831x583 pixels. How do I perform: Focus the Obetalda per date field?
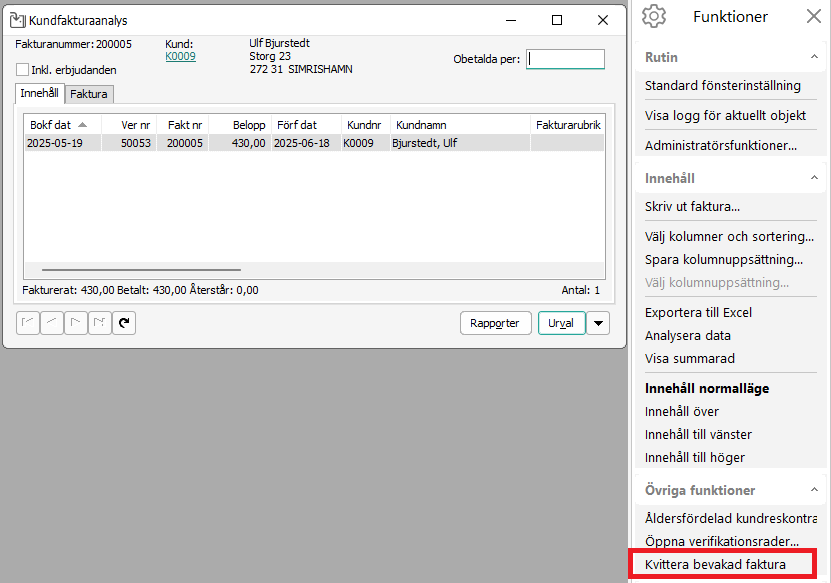565,59
